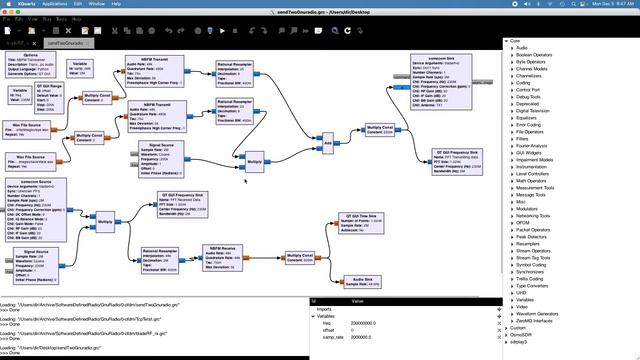Screen dimensions: 640x360
Task: Select the Audio Sink block
Action: pyautogui.click(x=362, y=282)
